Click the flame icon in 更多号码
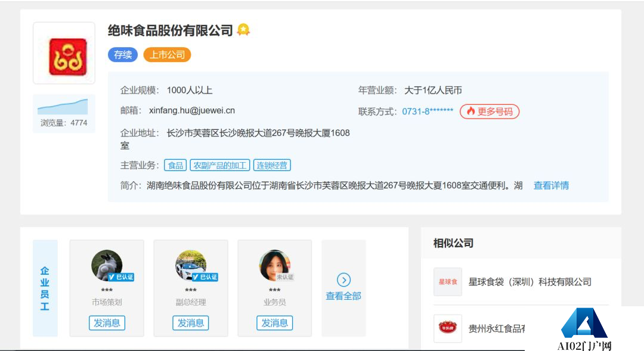 tap(470, 111)
